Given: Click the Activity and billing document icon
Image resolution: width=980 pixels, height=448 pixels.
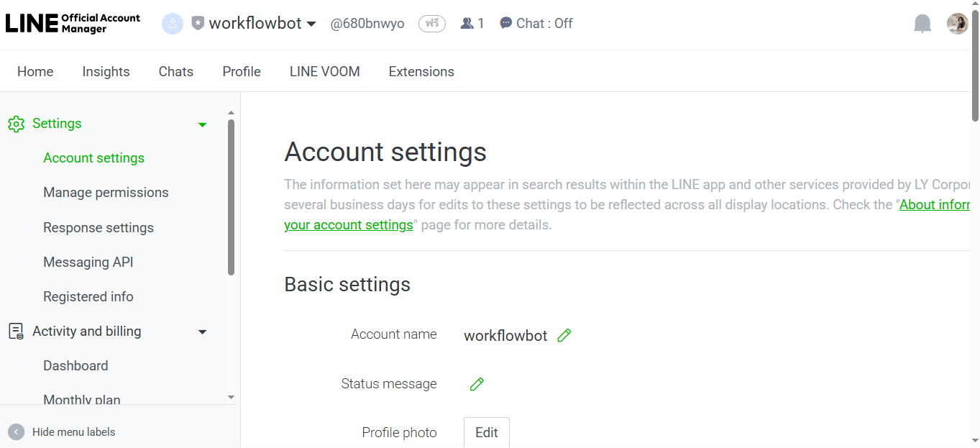Looking at the screenshot, I should (16, 332).
